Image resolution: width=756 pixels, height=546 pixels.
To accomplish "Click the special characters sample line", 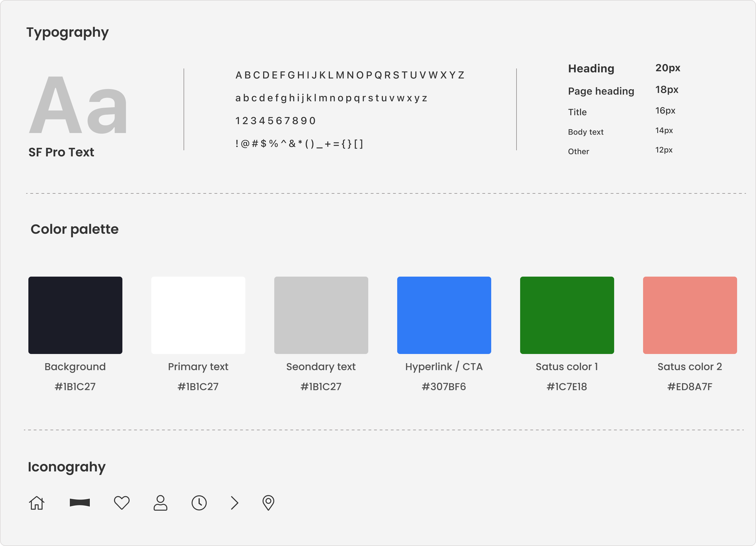I will (299, 144).
